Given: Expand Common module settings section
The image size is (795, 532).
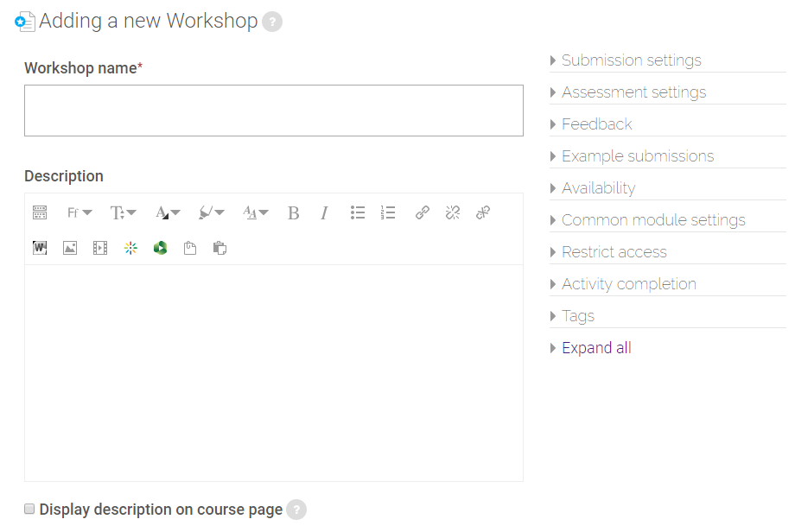Looking at the screenshot, I should click(x=653, y=220).
